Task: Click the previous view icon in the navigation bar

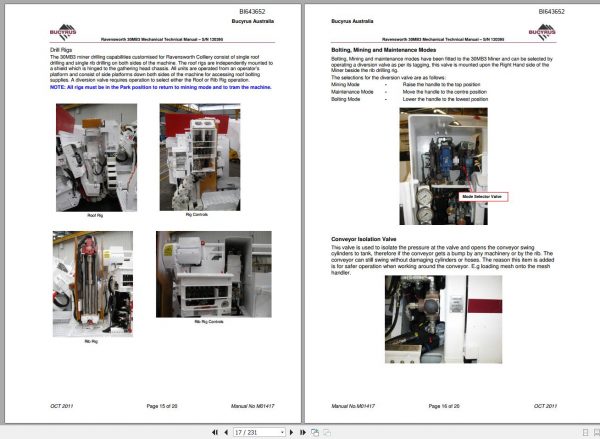Action: point(315,432)
